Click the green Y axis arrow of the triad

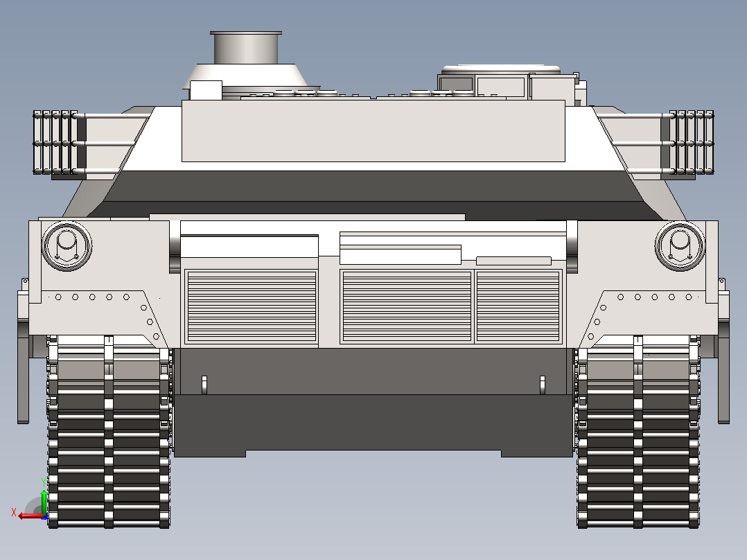[44, 502]
